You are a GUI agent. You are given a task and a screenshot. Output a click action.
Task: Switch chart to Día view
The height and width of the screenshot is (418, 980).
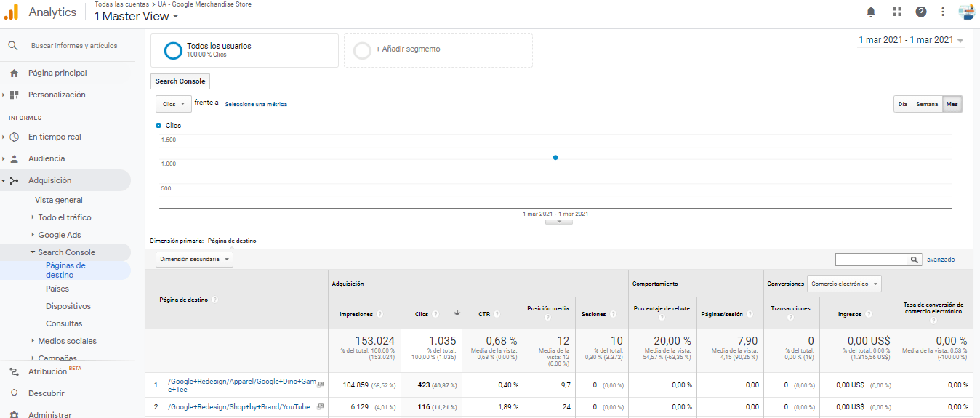point(902,104)
